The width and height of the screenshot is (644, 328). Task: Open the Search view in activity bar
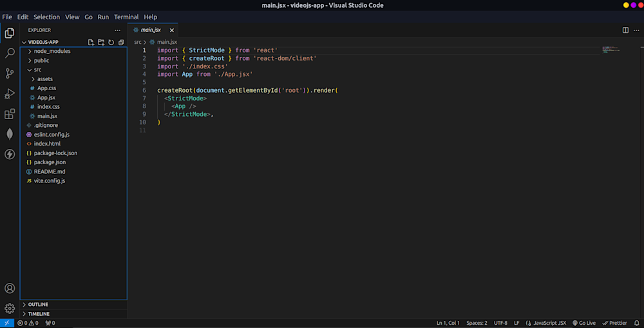tap(10, 53)
